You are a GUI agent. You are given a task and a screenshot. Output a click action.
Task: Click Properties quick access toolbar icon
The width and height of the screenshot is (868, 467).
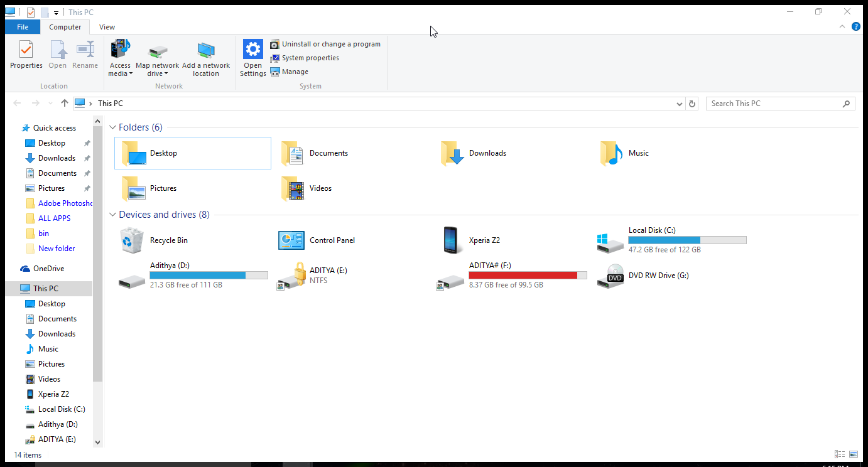click(31, 12)
